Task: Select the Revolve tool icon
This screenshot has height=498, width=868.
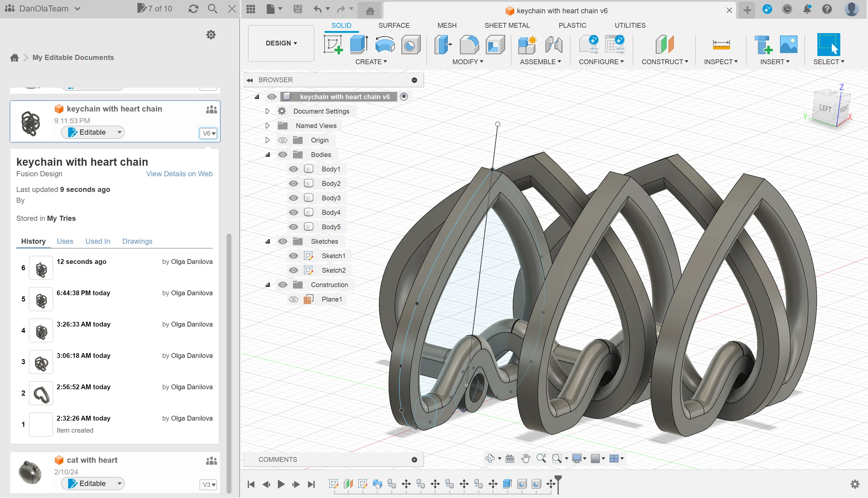Action: point(385,45)
